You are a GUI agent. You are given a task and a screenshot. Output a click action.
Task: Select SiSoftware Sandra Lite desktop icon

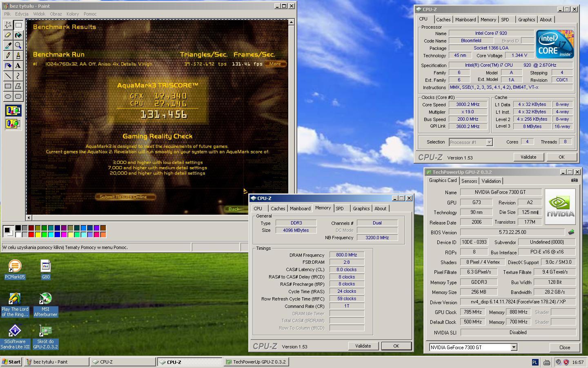pyautogui.click(x=15, y=337)
